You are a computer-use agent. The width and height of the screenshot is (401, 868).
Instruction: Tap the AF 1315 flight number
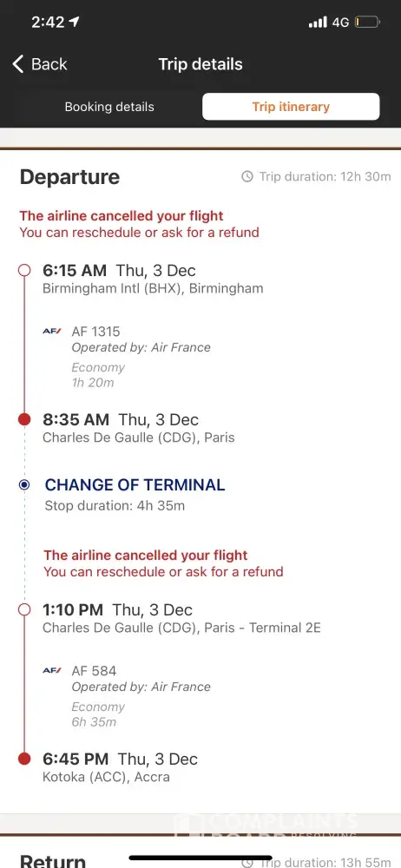(x=95, y=332)
